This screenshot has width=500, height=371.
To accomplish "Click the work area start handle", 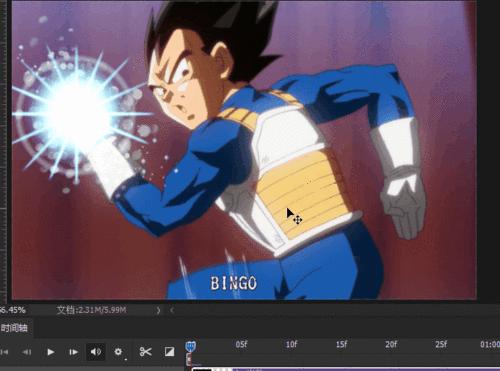I will click(x=189, y=359).
